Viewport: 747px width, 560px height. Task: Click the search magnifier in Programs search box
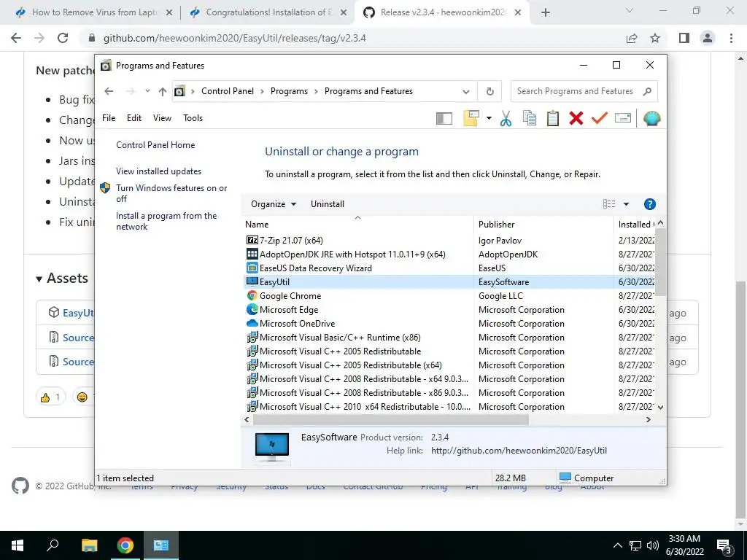[x=647, y=91]
